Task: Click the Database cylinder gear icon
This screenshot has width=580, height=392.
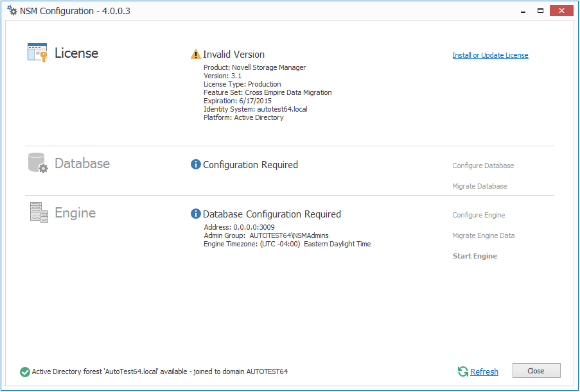Action: pyautogui.click(x=38, y=163)
